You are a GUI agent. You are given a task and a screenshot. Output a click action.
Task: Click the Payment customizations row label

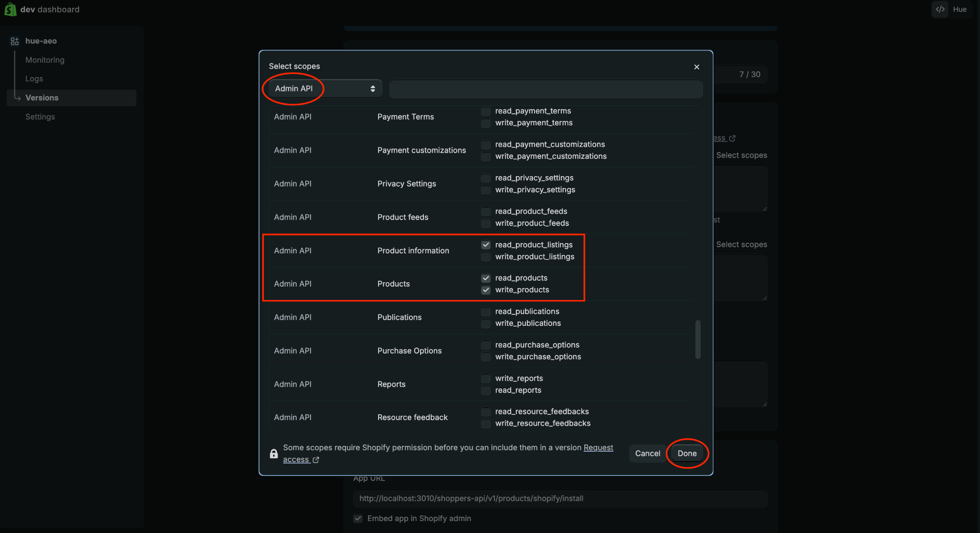point(422,150)
